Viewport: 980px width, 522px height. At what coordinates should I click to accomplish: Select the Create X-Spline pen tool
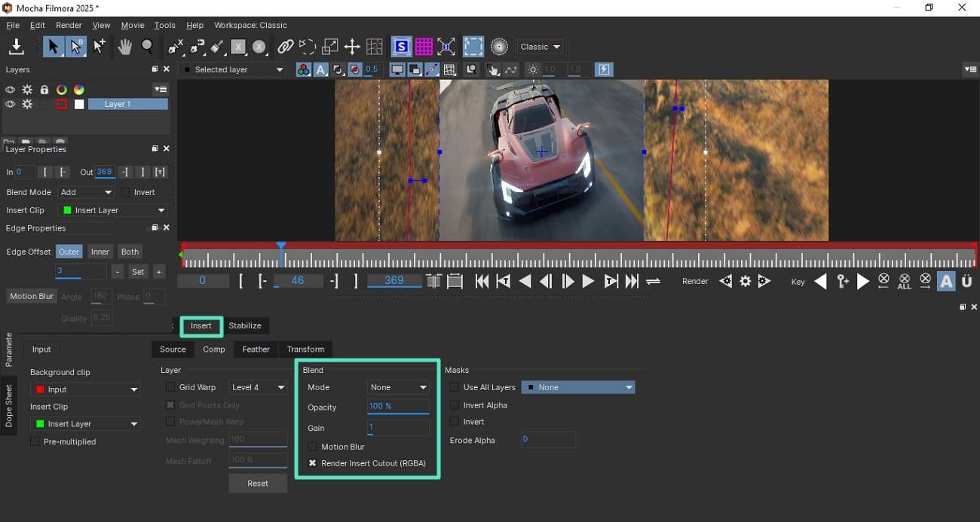tap(176, 47)
